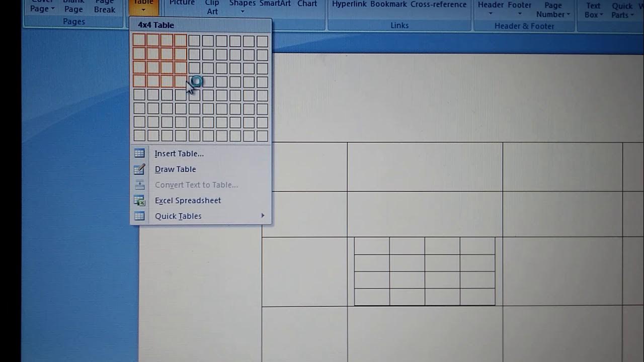The image size is (644, 362).
Task: Click the Quick Tables icon
Action: 139,216
